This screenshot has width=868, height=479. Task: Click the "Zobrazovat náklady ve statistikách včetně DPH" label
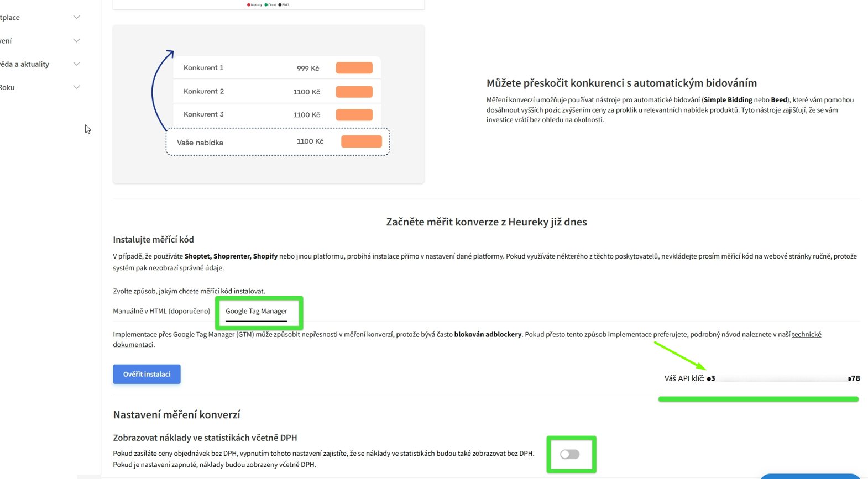(205, 438)
